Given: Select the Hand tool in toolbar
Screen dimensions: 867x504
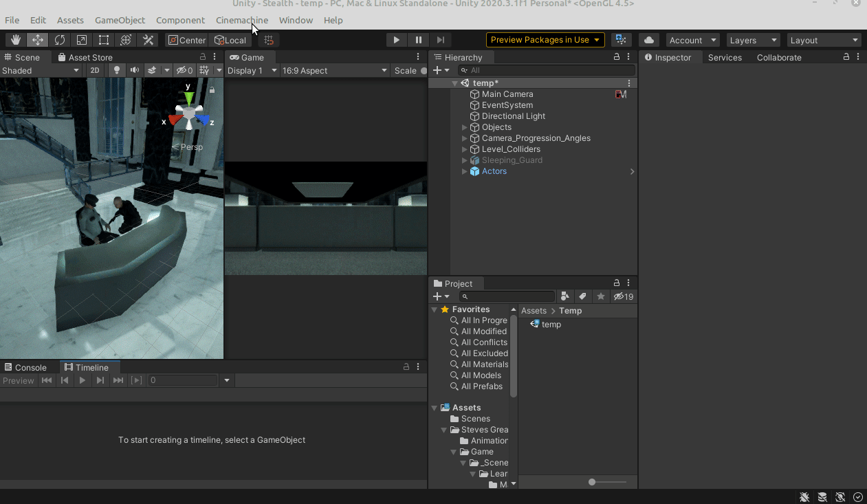Looking at the screenshot, I should tap(16, 40).
